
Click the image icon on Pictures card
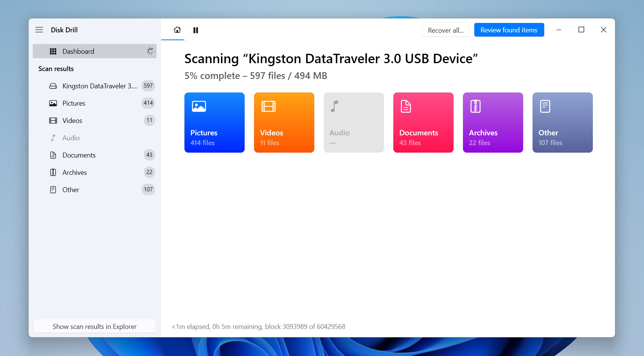point(199,106)
